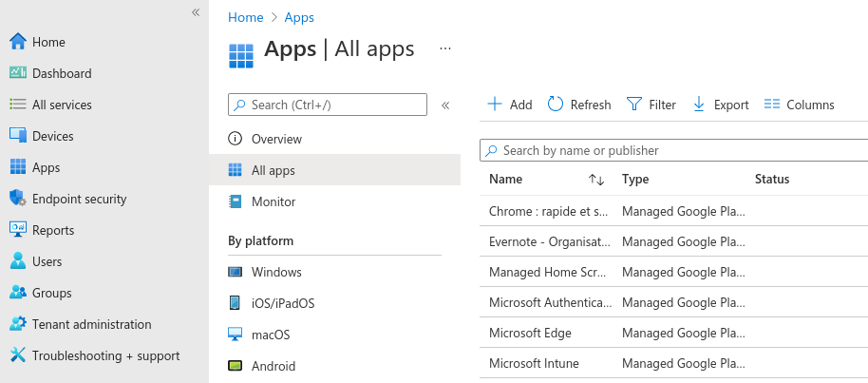Screen dimensions: 868x383
Task: Show iOS/iPadOS label under By platform
Action: point(283,304)
